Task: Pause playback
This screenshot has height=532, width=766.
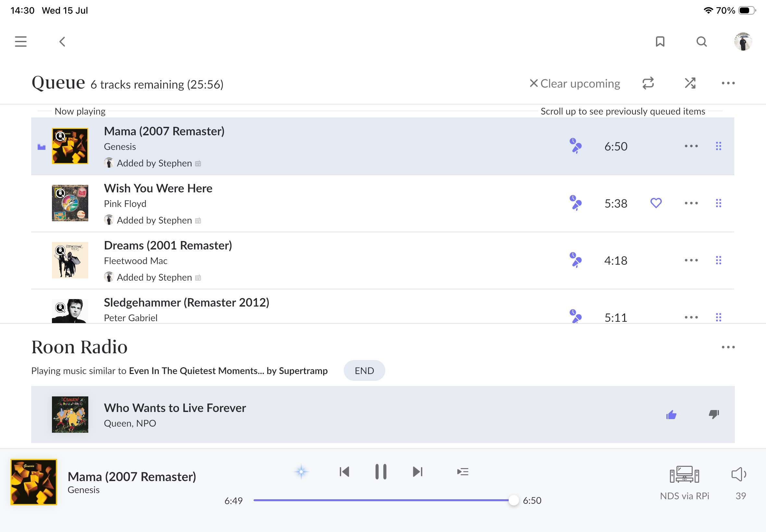Action: click(380, 472)
